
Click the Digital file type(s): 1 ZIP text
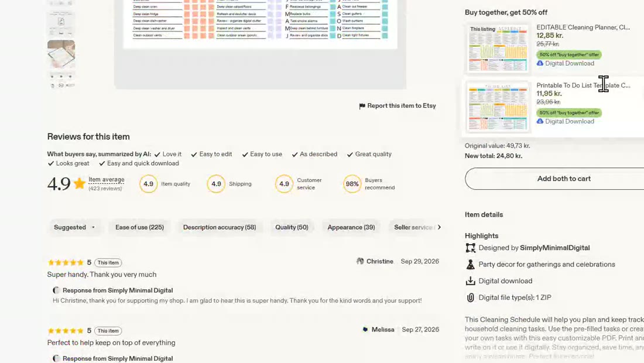coord(515,297)
